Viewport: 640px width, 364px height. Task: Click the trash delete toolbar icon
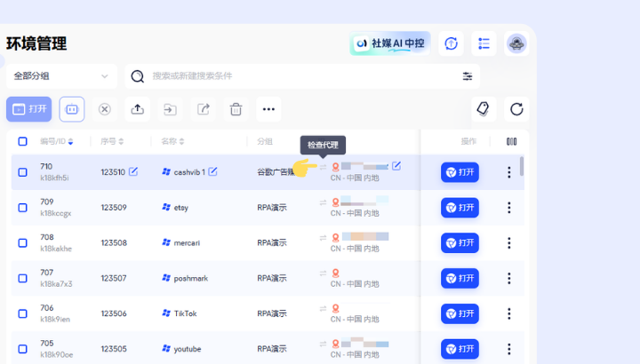tap(236, 109)
